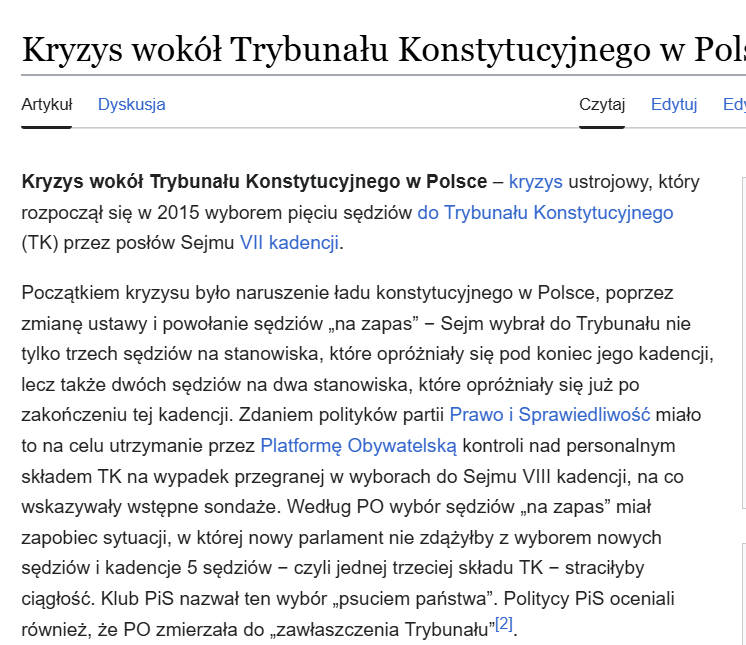The image size is (746, 645).
Task: Open the 'VII kadencji' link
Action: click(289, 243)
